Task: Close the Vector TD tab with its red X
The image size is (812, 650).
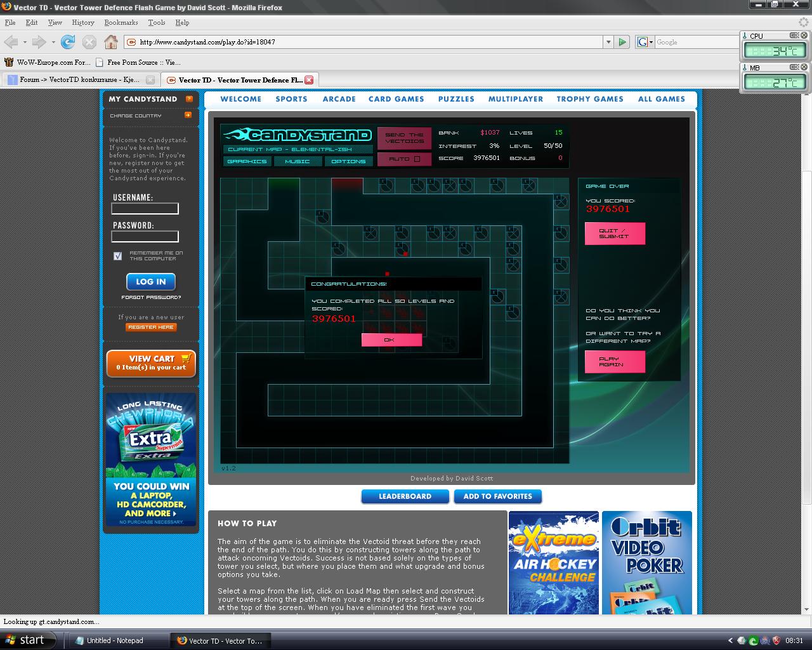Action: (309, 80)
